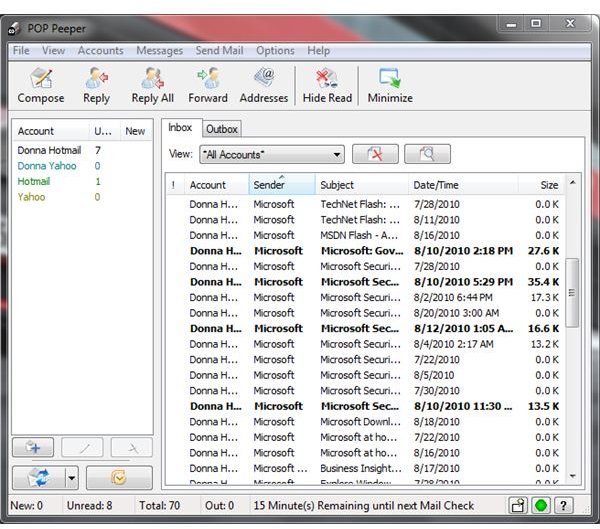Select the Yahoo account
Image resolution: width=600 pixels, height=529 pixels.
[x=82, y=197]
